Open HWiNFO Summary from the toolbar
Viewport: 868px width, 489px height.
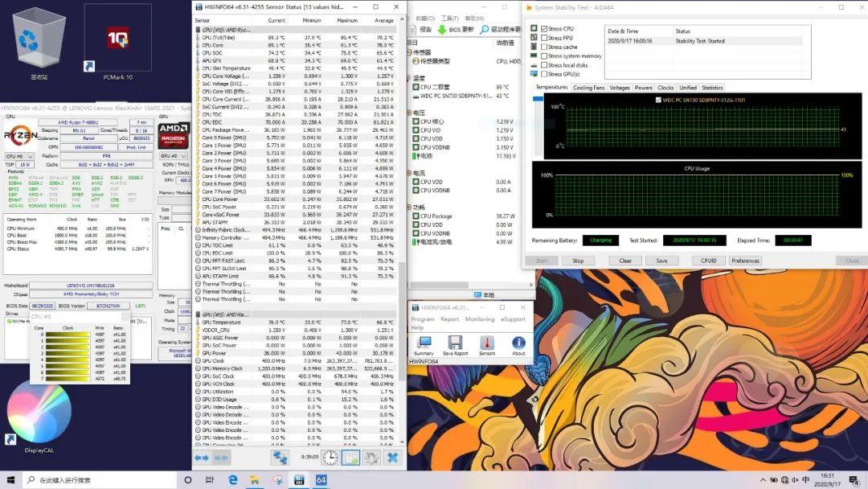(423, 345)
